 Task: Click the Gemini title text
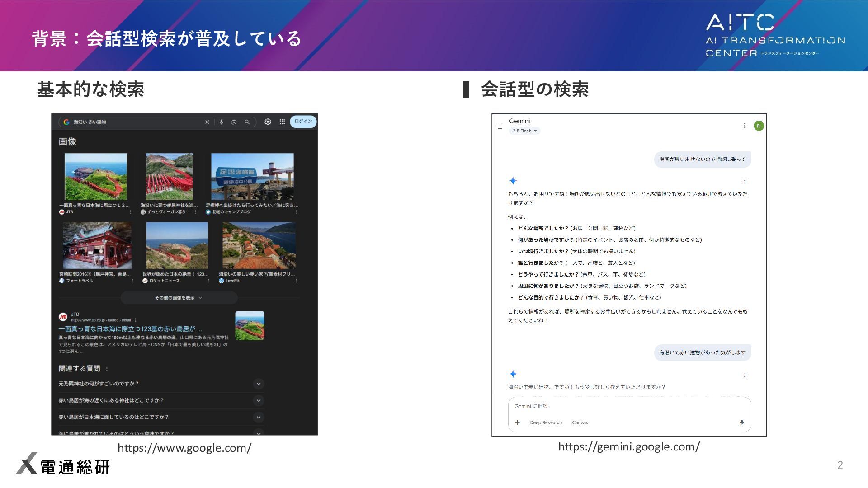[x=519, y=121]
